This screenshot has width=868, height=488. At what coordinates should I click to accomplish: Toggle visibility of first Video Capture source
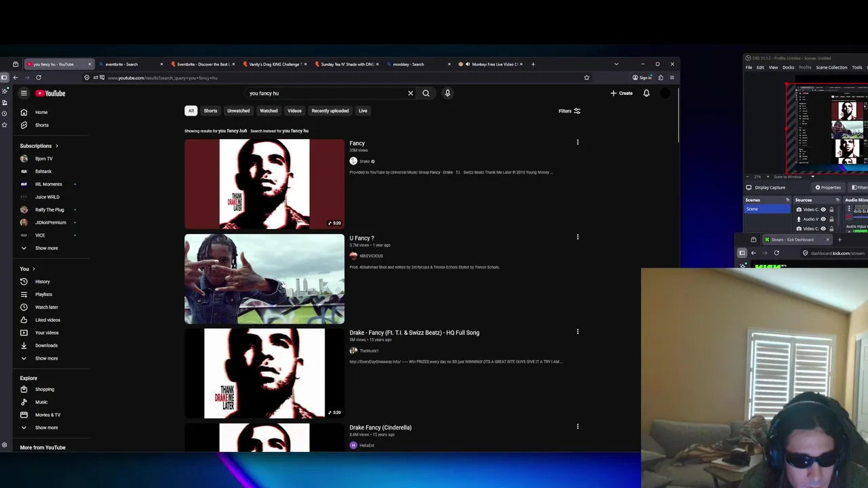tap(823, 209)
